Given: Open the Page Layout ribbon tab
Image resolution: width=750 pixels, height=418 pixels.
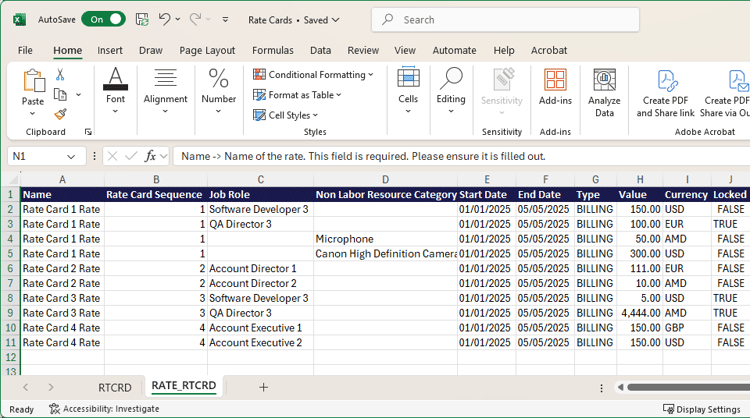Looking at the screenshot, I should [x=207, y=50].
